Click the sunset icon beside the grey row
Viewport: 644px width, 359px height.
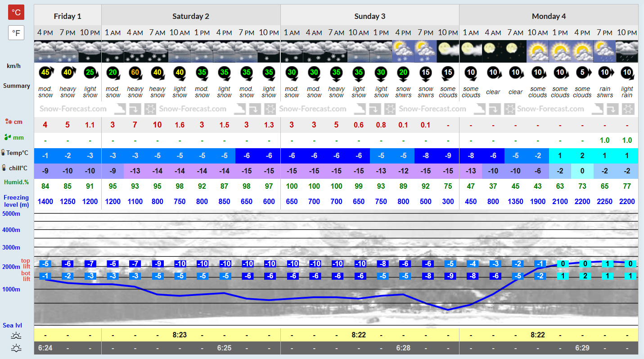click(x=17, y=348)
